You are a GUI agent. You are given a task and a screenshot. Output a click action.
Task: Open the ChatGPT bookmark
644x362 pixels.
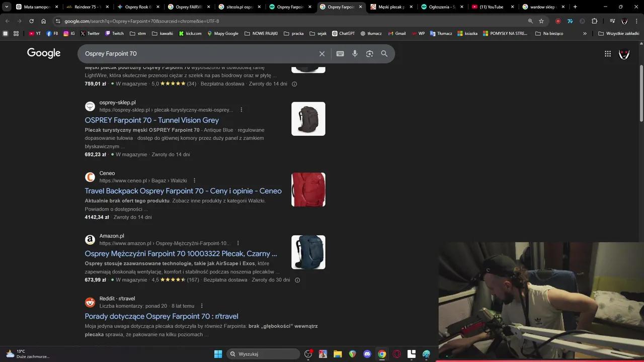click(x=344, y=34)
